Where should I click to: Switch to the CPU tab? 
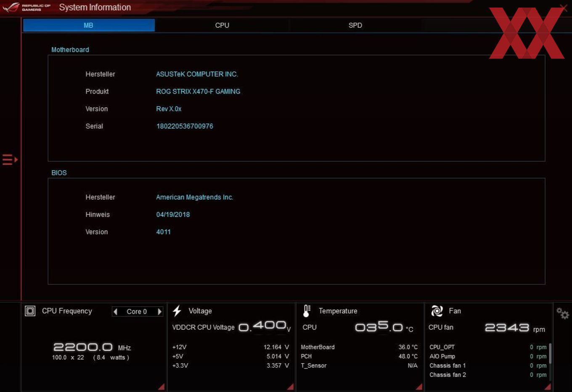pyautogui.click(x=222, y=25)
